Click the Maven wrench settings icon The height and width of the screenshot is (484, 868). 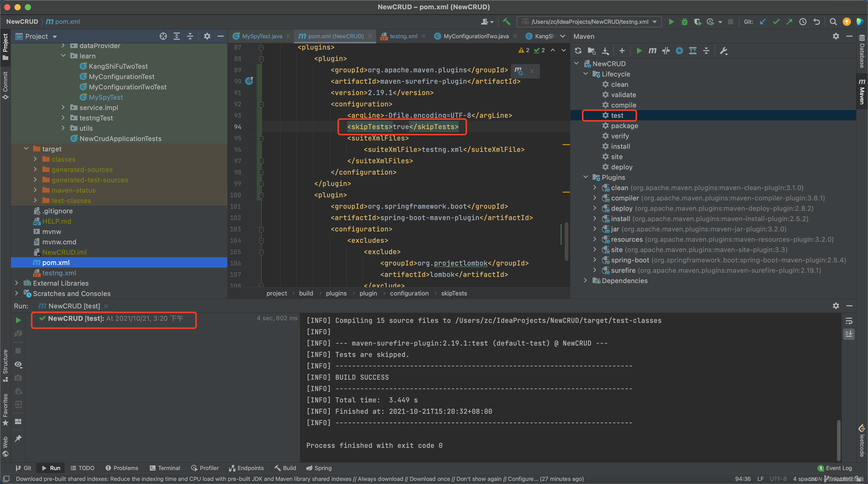723,51
